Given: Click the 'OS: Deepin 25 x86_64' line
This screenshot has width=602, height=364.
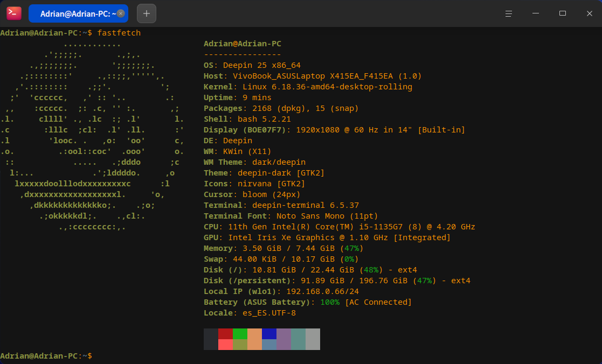Looking at the screenshot, I should 252,65.
